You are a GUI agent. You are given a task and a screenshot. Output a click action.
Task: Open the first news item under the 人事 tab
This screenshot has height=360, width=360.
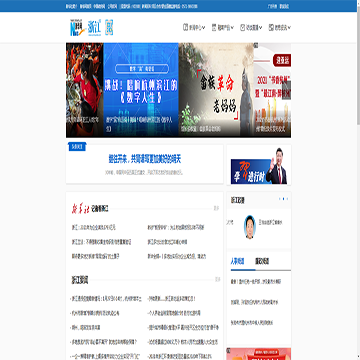pos(256,282)
